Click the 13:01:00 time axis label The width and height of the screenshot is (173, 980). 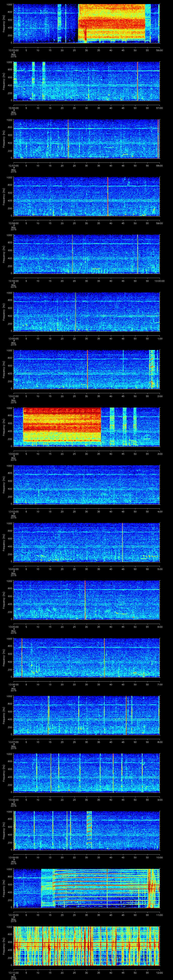pos(14,396)
